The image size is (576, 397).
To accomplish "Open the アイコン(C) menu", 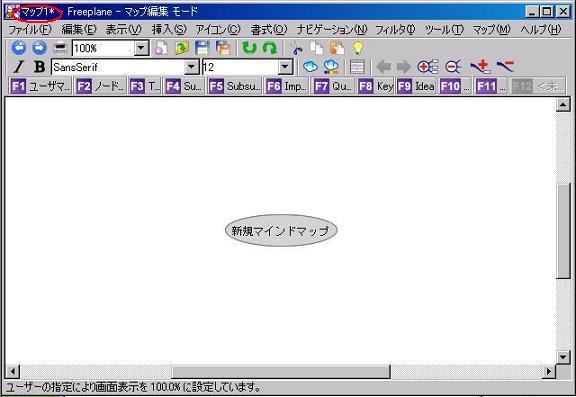I will pos(218,29).
